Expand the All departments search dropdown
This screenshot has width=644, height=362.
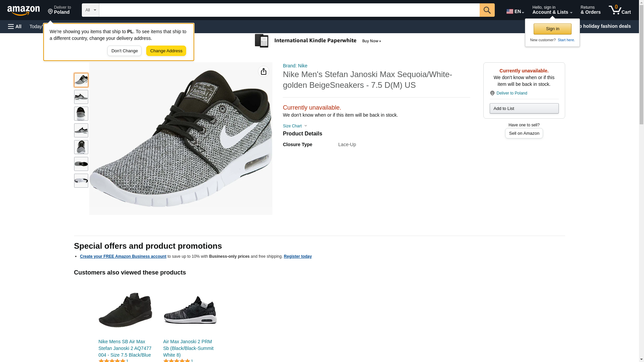click(x=90, y=10)
